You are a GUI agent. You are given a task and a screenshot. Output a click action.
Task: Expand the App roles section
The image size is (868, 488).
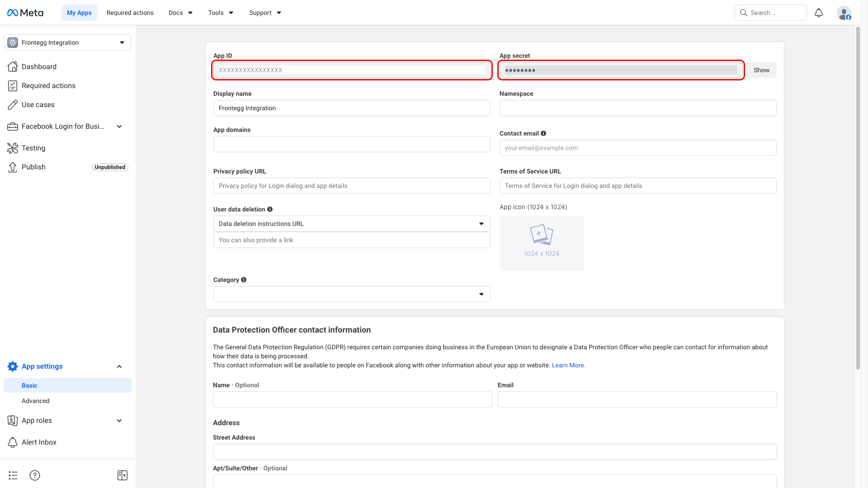119,421
